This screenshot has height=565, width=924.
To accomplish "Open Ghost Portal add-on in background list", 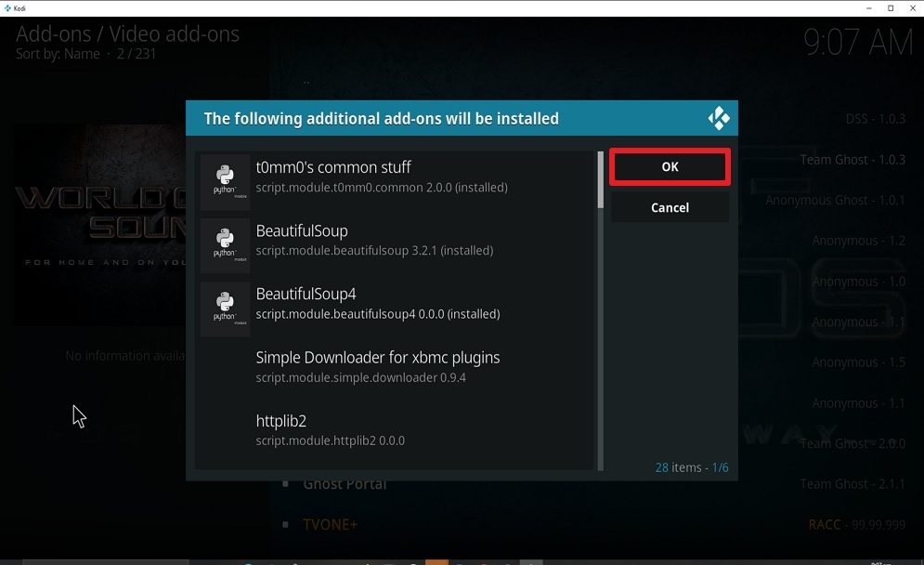I will 345,484.
